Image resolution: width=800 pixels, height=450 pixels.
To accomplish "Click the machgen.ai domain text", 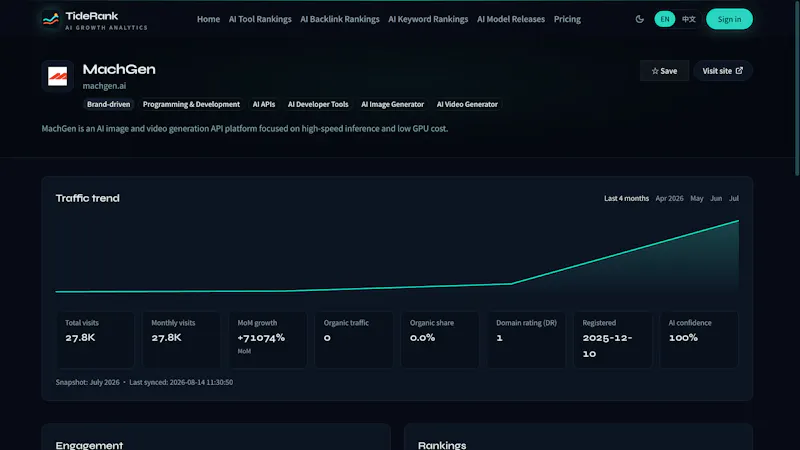I will point(104,86).
